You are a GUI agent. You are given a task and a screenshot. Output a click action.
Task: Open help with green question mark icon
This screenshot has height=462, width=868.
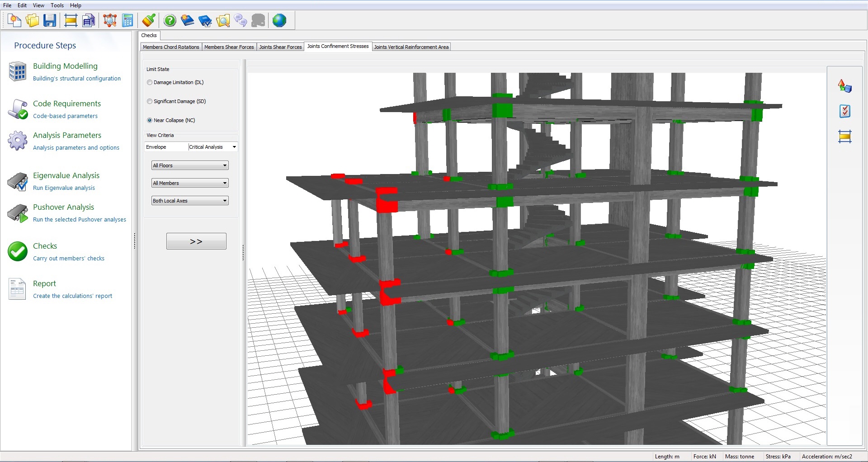click(170, 20)
